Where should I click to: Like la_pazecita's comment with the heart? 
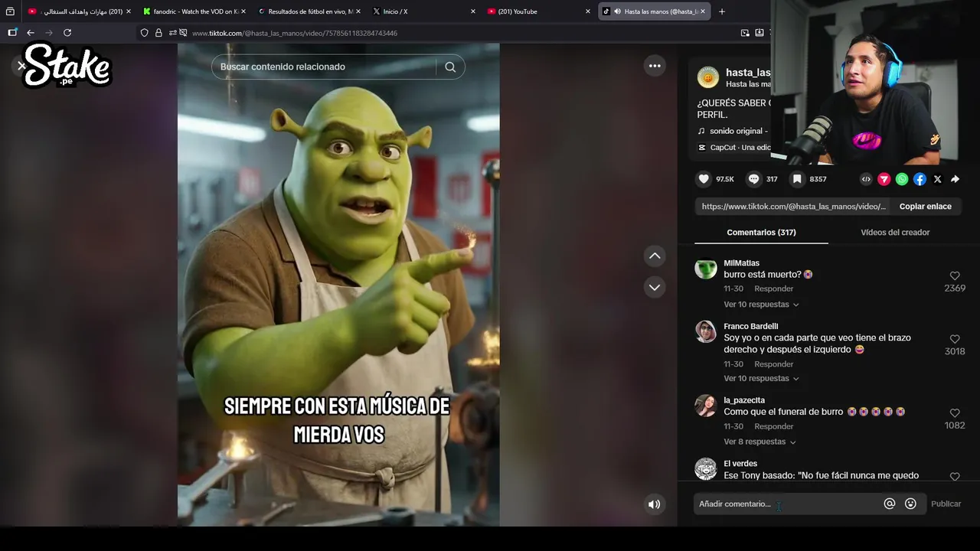[955, 413]
